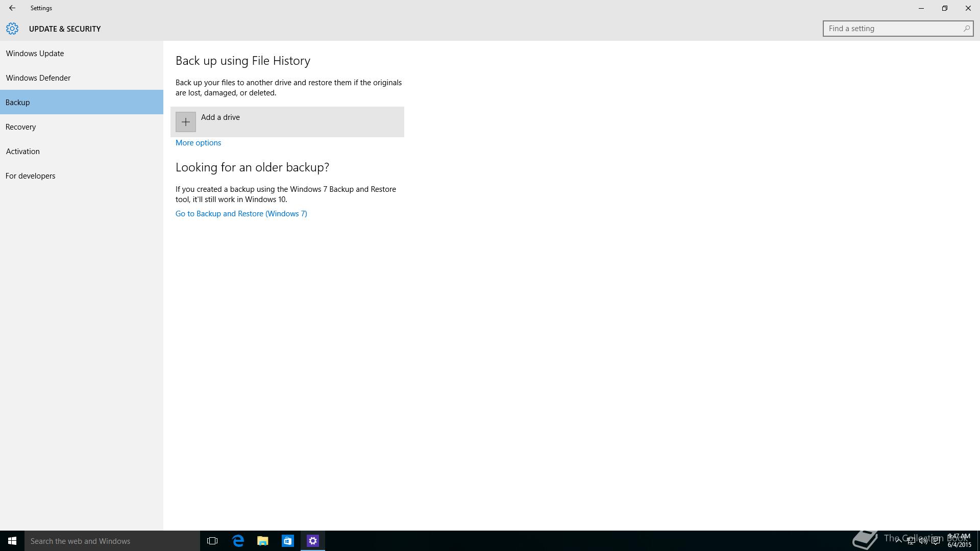Screen dimensions: 980x551
Task: Open Task View from the taskbar
Action: 212,541
